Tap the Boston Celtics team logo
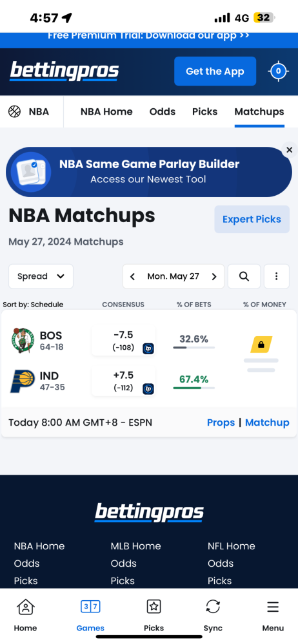This screenshot has width=298, height=644. [x=23, y=341]
